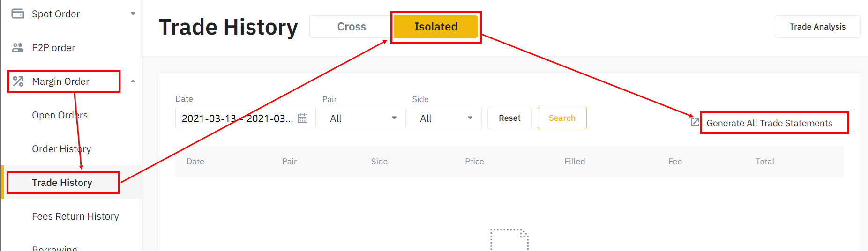The image size is (868, 251).
Task: Click the P2P order people icon
Action: point(18,47)
